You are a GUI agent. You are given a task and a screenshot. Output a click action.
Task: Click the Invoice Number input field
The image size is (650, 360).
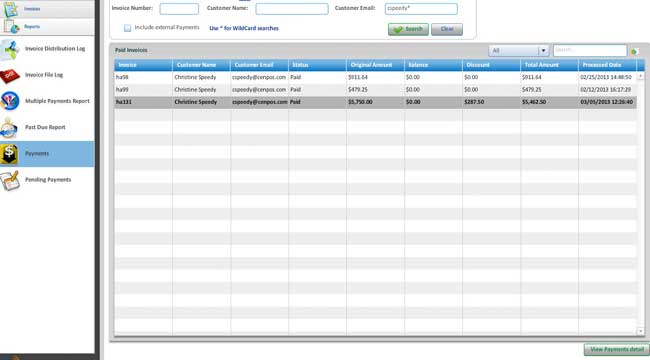click(x=179, y=9)
